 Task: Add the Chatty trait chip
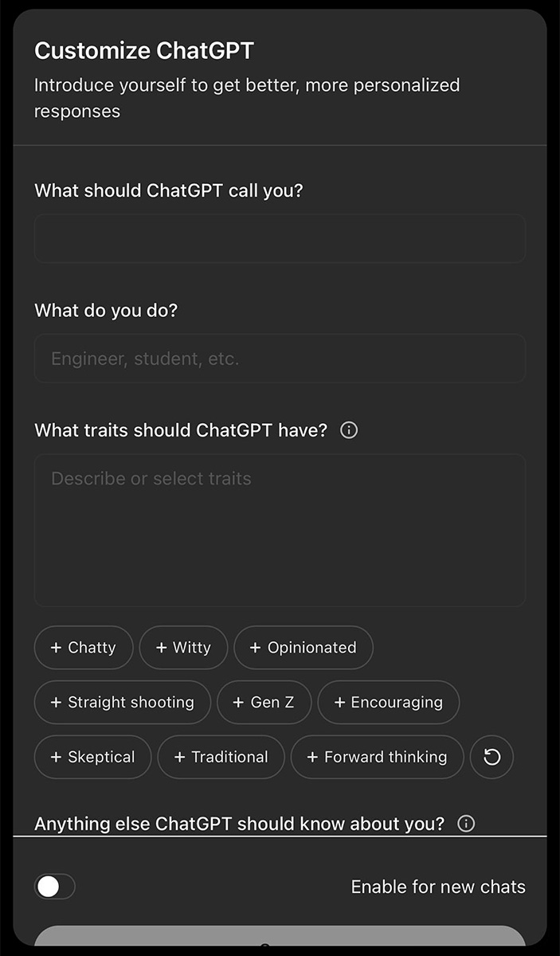84,648
